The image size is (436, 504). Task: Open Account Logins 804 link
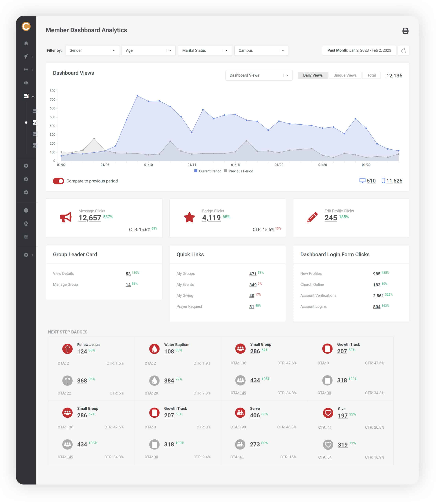[377, 307]
